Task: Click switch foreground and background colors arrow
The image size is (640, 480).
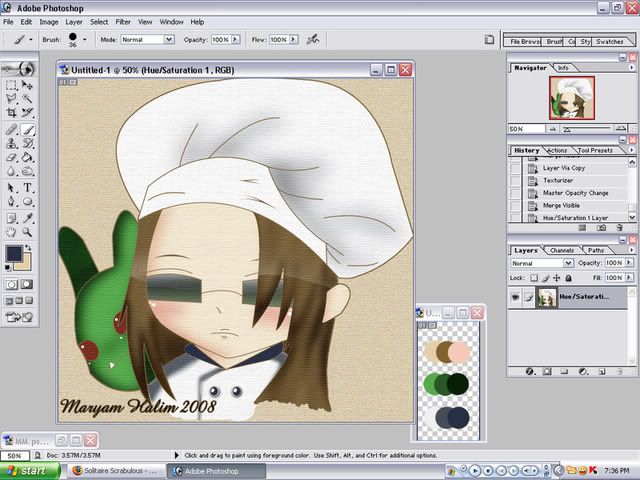Action: point(28,247)
